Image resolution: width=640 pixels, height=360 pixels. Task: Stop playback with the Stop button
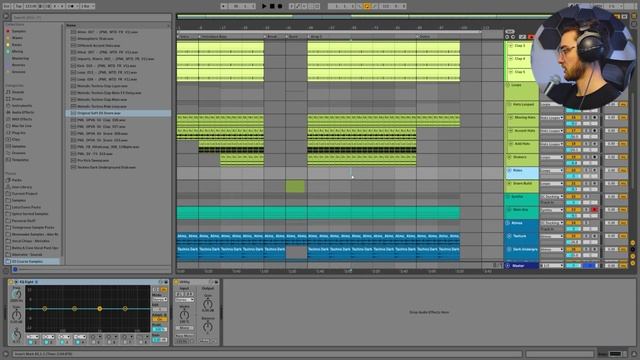coord(272,6)
